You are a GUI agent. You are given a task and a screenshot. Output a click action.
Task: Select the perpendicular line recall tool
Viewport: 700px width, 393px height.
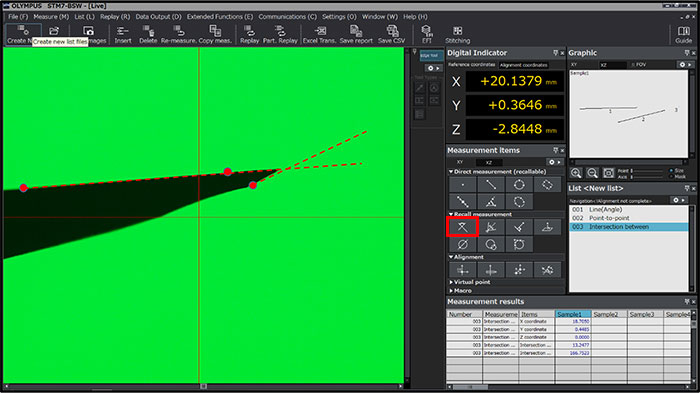[519, 227]
